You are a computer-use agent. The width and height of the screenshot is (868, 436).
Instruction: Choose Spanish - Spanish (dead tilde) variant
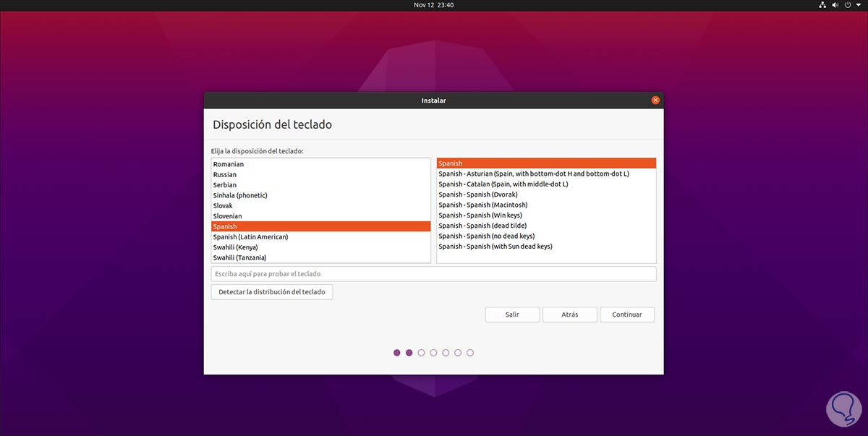(x=546, y=226)
